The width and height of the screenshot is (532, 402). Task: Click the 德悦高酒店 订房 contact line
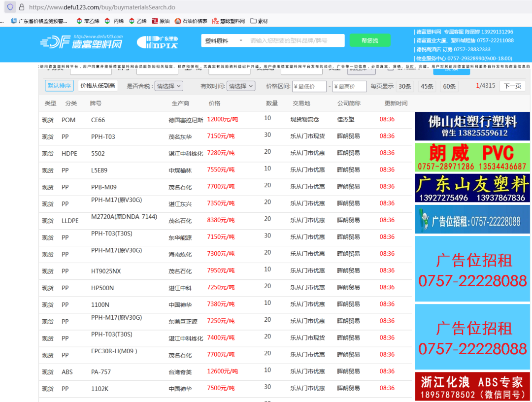pyautogui.click(x=453, y=50)
